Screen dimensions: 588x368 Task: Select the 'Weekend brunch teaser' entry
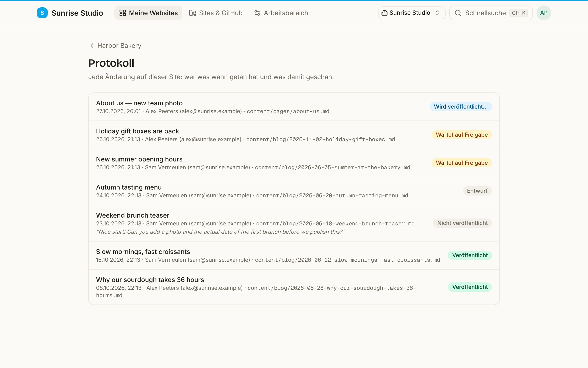pos(294,223)
